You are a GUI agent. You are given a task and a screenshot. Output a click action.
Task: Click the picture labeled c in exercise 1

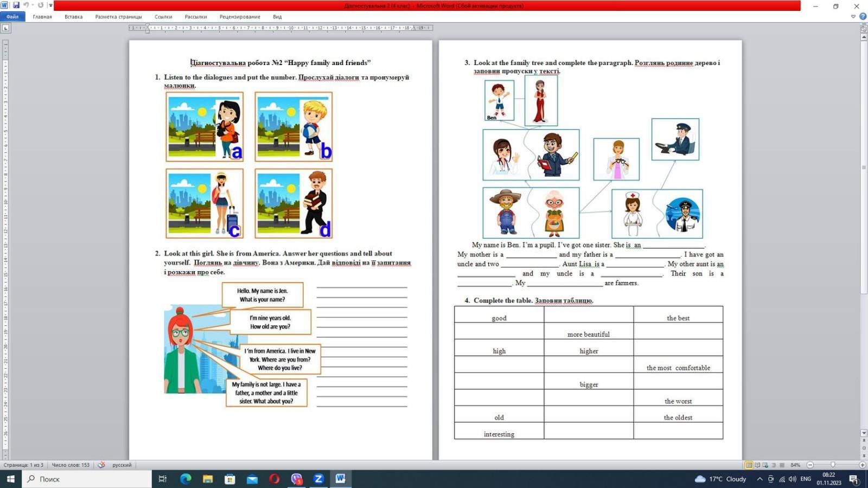(x=205, y=203)
